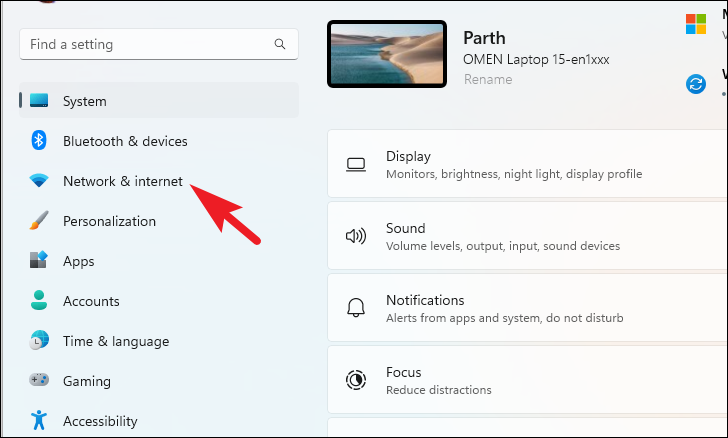Go to Personalization settings

(x=159, y=220)
